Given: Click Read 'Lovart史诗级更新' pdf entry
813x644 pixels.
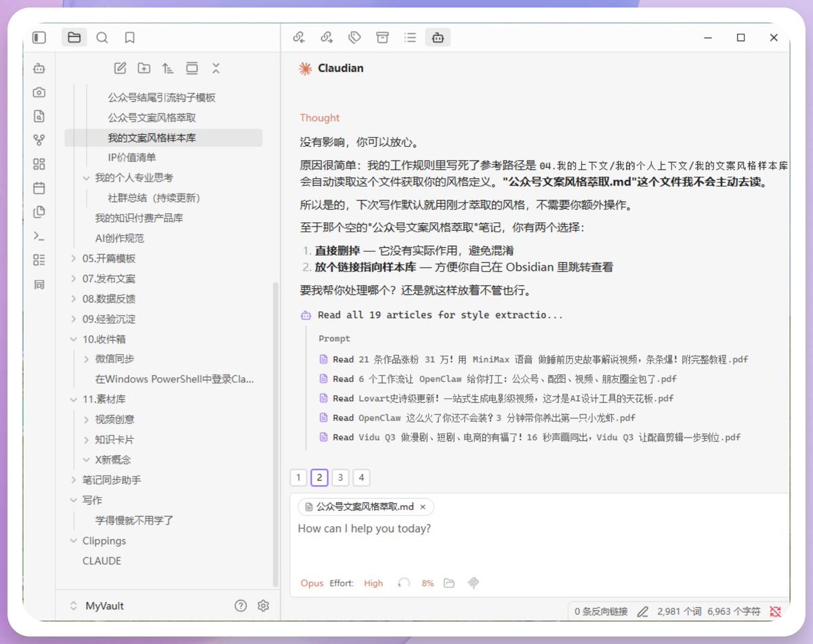Looking at the screenshot, I should point(497,398).
